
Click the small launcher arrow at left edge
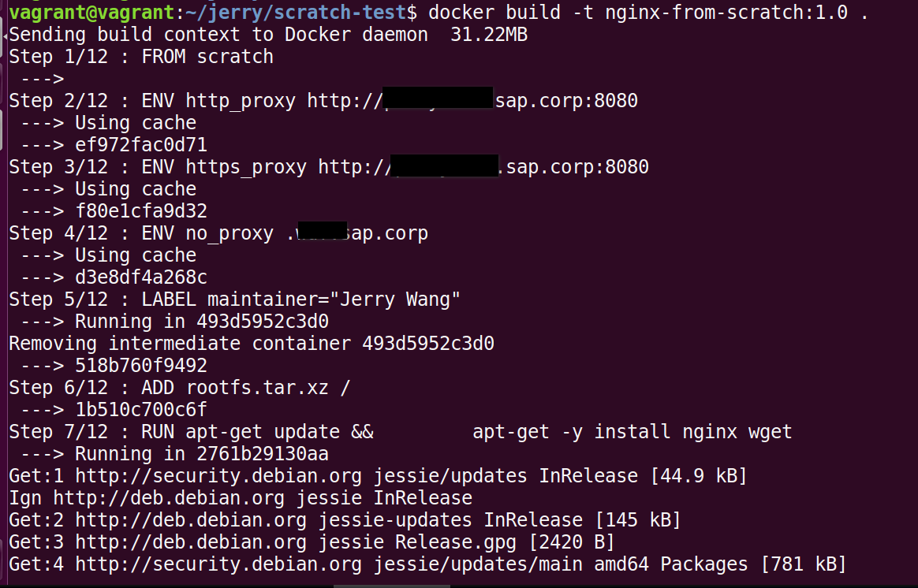4,36
